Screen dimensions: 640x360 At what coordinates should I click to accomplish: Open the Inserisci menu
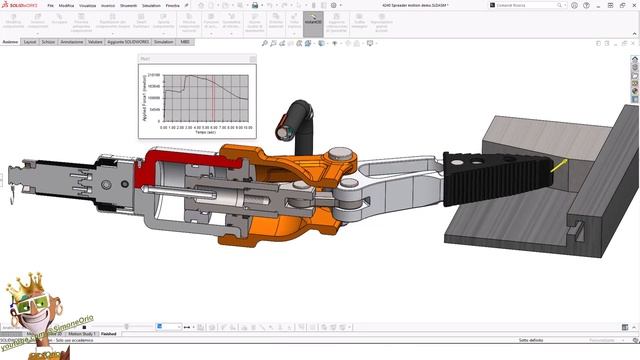pyautogui.click(x=108, y=6)
